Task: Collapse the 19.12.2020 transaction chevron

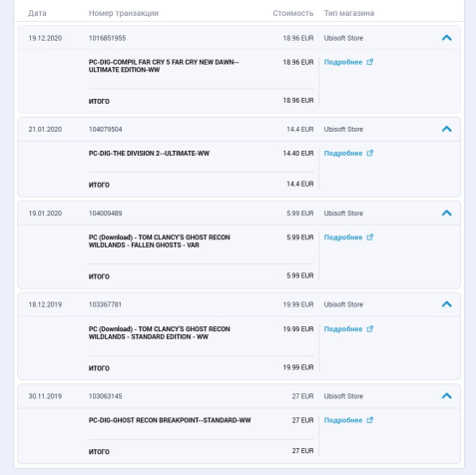Action: tap(447, 38)
